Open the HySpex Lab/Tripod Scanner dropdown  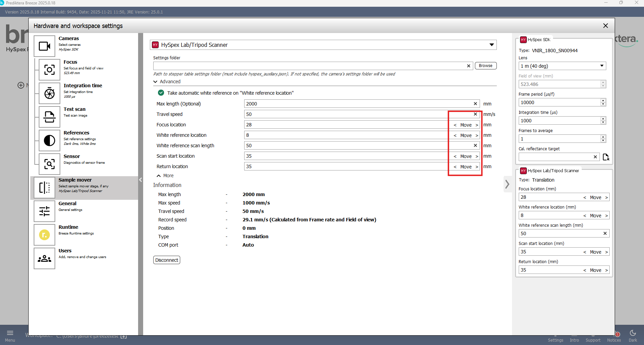[491, 45]
